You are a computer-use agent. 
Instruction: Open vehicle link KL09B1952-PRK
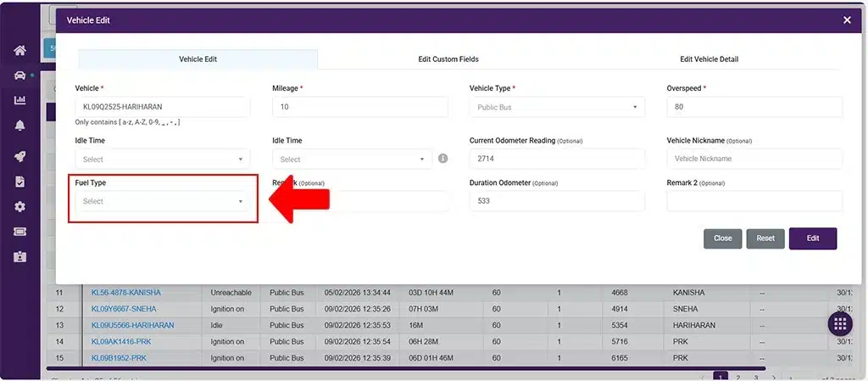point(119,358)
